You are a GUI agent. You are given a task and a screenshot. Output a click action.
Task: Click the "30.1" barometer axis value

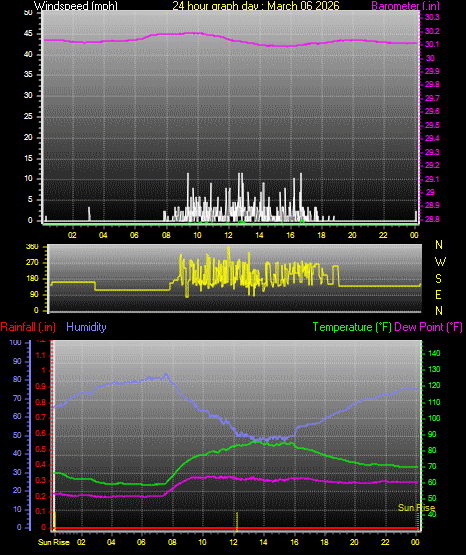432,44
